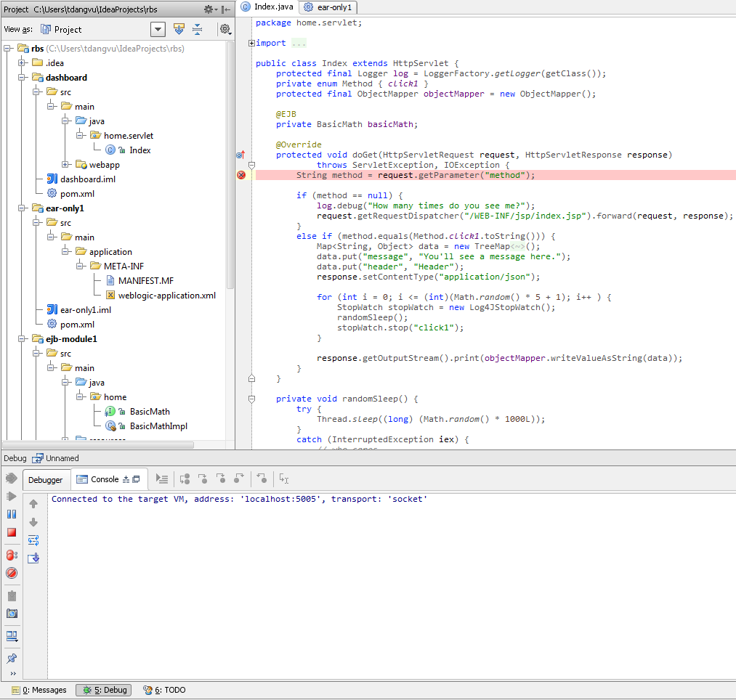Expand the import statements fold
Viewport: 736px width, 700px height.
click(251, 43)
